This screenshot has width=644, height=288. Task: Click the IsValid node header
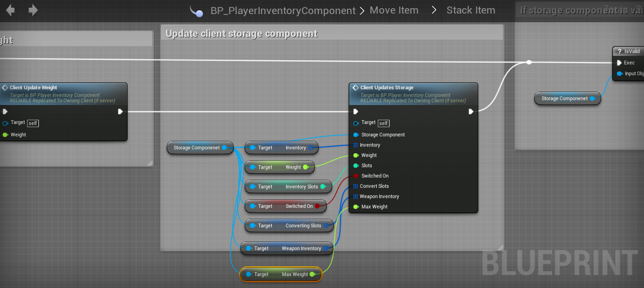(631, 51)
